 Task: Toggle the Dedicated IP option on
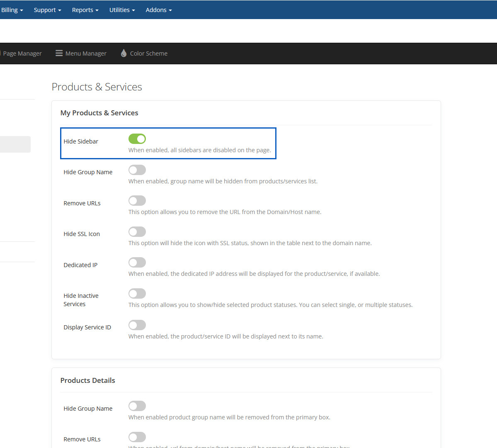[137, 263]
